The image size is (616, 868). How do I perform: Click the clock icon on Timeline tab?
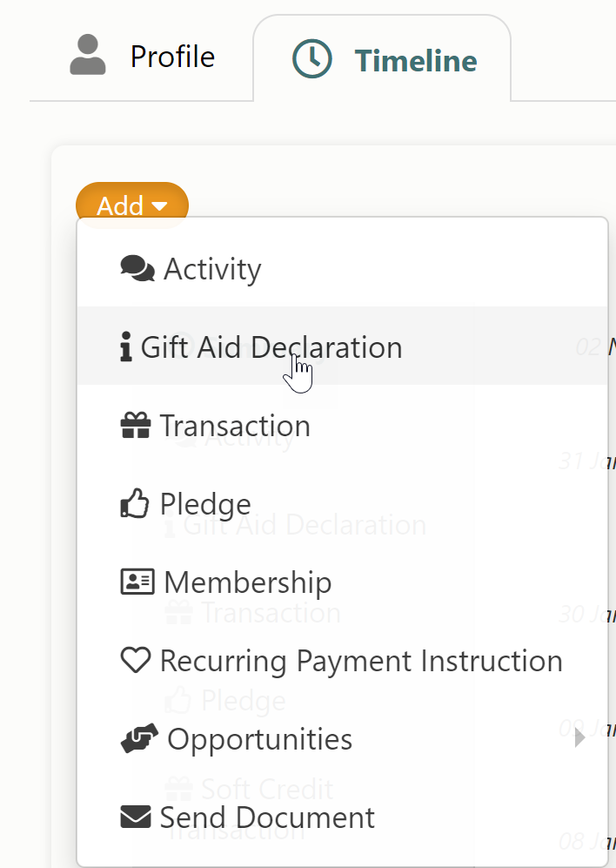coord(312,58)
